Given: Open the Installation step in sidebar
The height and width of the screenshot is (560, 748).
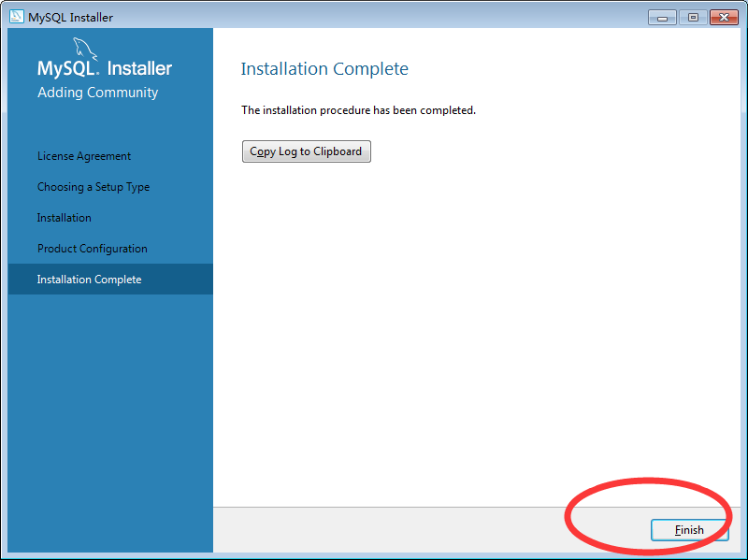Looking at the screenshot, I should 64,218.
